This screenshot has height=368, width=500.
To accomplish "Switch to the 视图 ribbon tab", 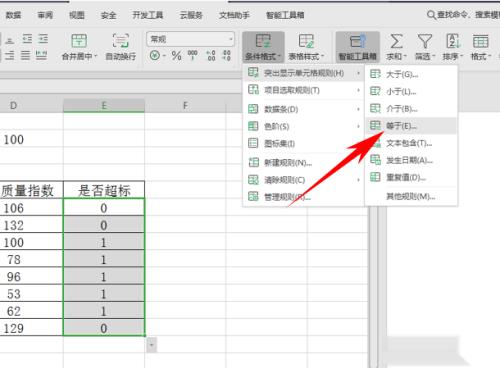I will click(x=77, y=15).
